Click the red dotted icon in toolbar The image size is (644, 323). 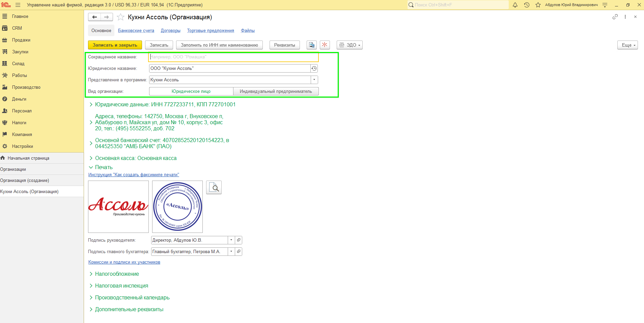point(325,45)
